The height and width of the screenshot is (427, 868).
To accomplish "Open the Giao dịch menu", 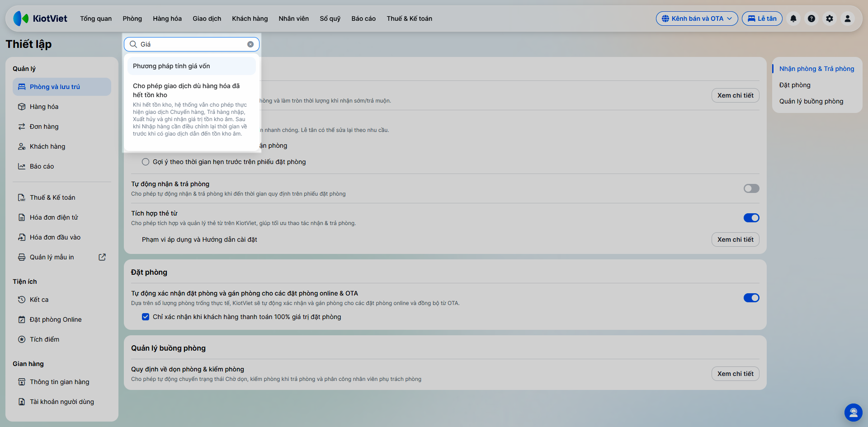I will [x=207, y=19].
